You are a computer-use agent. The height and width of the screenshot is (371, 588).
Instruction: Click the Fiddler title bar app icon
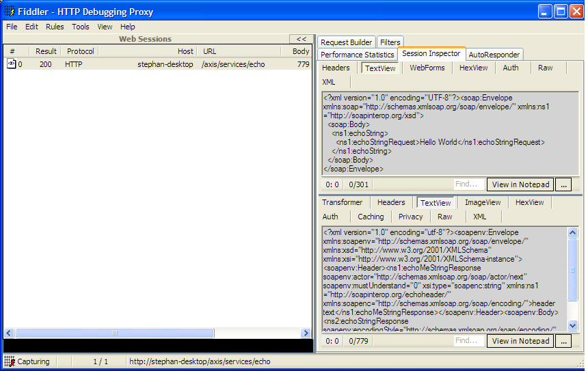10,12
